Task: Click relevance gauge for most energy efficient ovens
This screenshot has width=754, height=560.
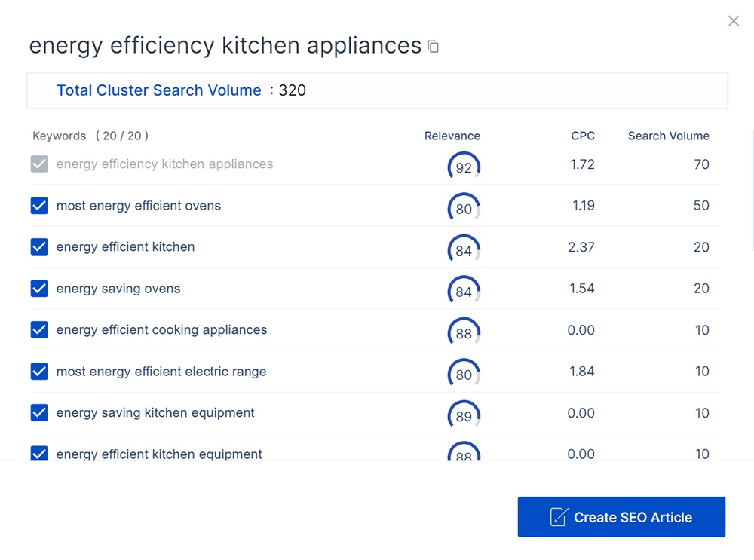Action: [x=464, y=207]
